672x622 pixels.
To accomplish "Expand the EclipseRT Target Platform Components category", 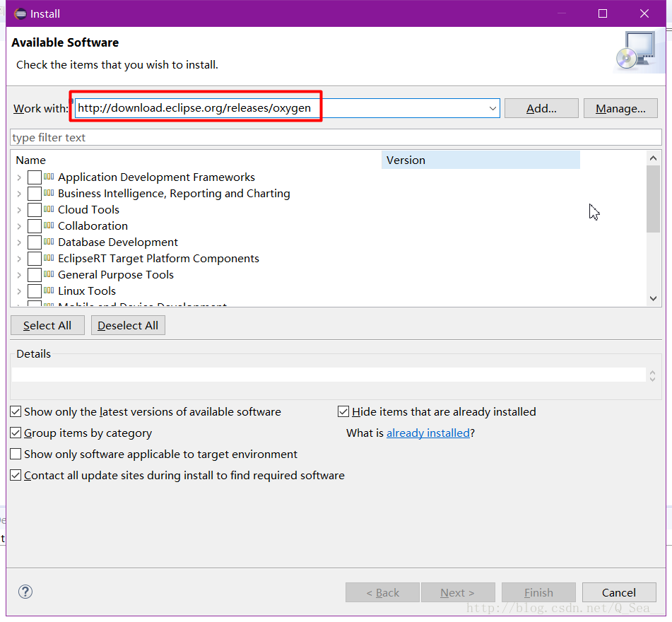I will coord(19,259).
